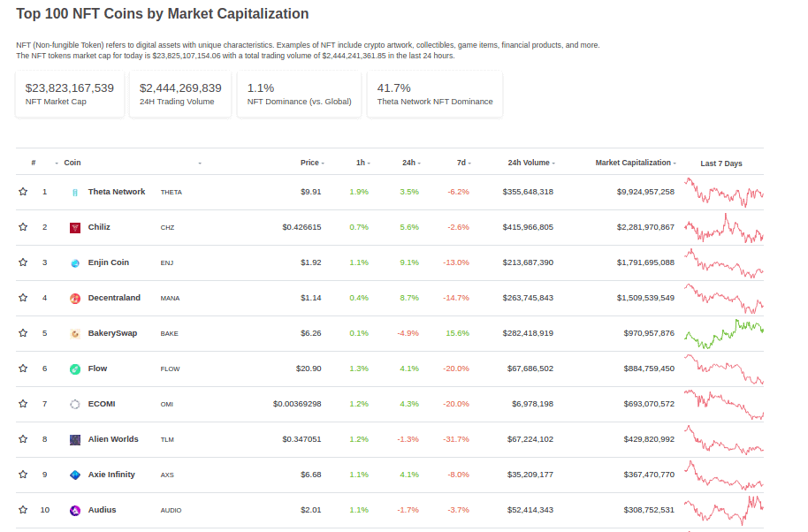Image resolution: width=808 pixels, height=532 pixels.
Task: Toggle the Flow favorite star
Action: point(23,369)
